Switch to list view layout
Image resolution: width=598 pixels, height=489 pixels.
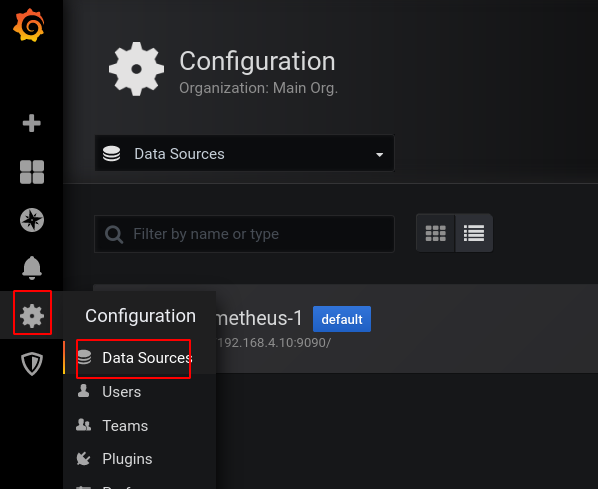coord(474,233)
